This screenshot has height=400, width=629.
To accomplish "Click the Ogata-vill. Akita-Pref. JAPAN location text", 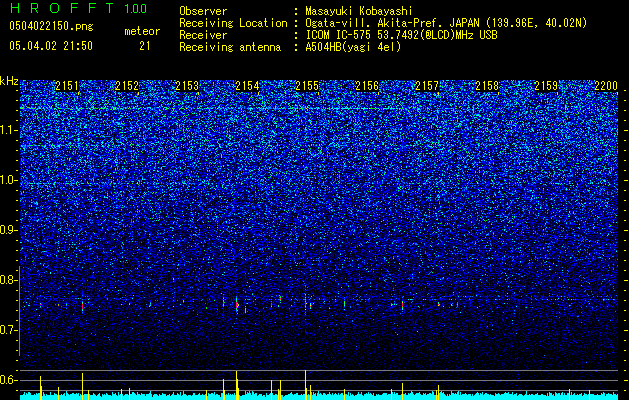I will pyautogui.click(x=446, y=23).
